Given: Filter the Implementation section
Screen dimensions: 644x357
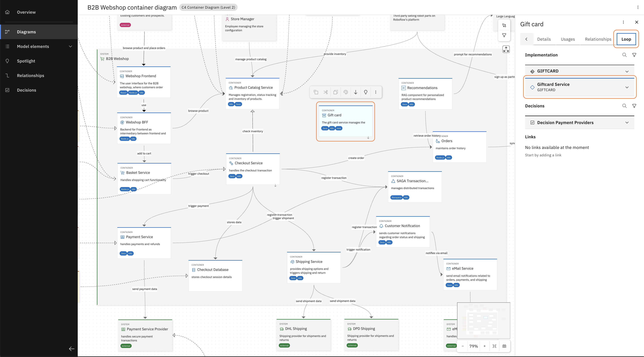Looking at the screenshot, I should (634, 55).
